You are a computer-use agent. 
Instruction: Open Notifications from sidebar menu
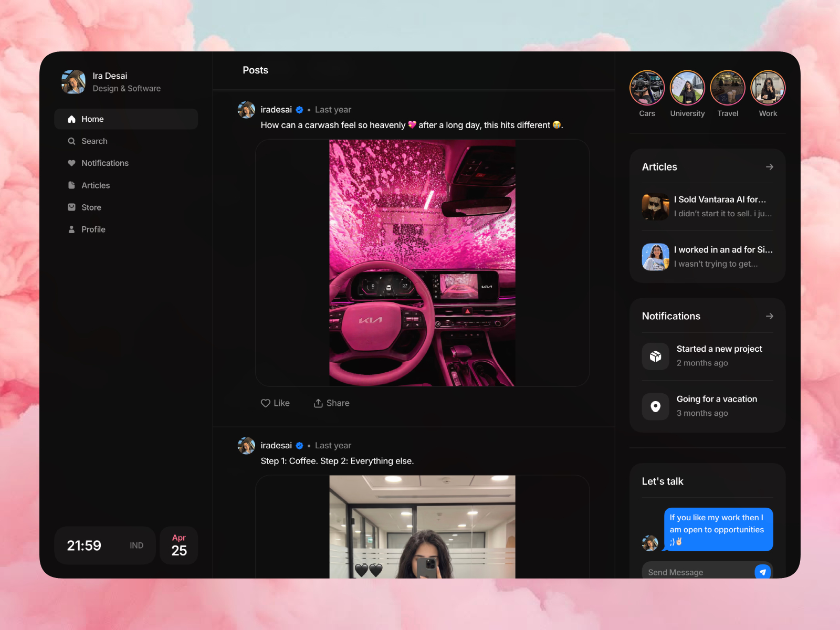[126, 163]
